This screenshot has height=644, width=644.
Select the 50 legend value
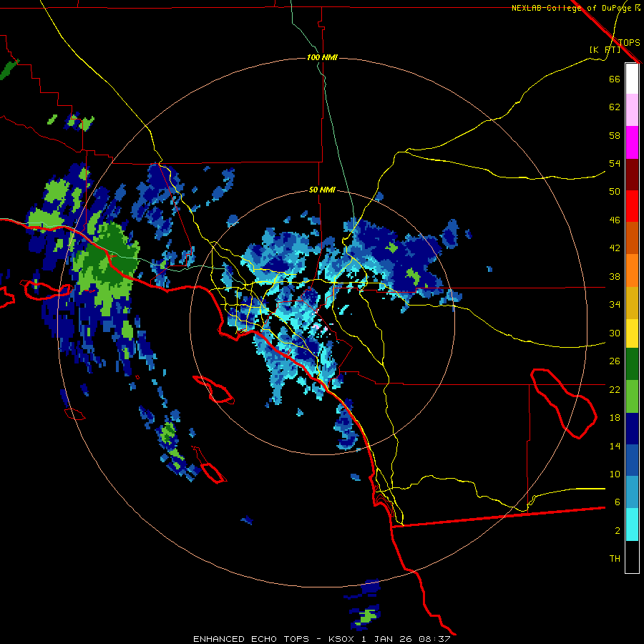click(615, 191)
